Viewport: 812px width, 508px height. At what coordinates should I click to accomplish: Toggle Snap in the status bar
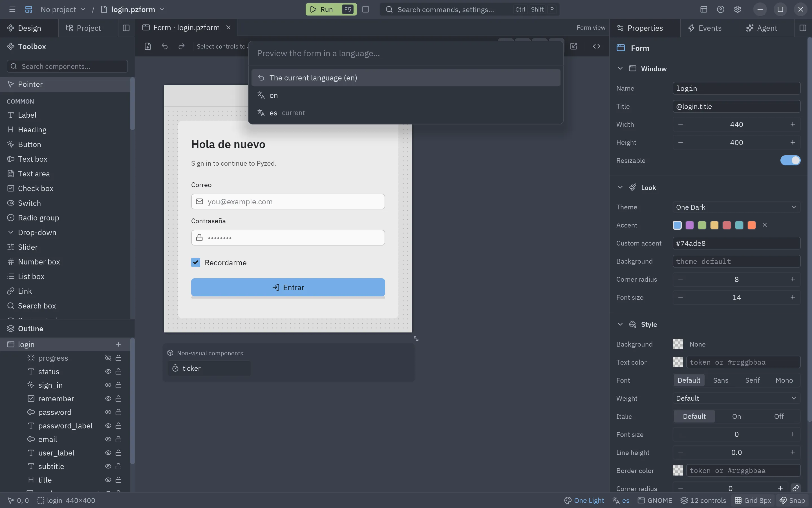(792, 500)
